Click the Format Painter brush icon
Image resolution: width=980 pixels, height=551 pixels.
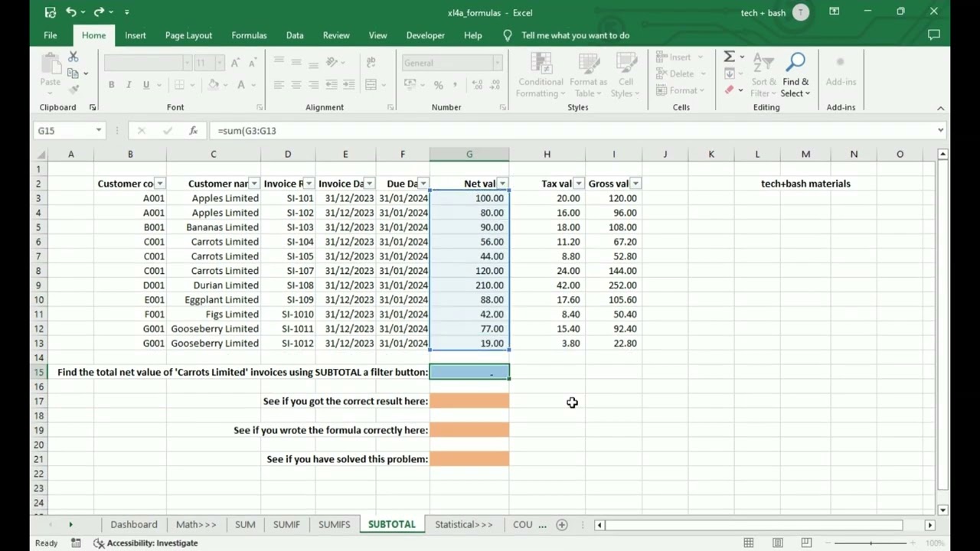[73, 90]
